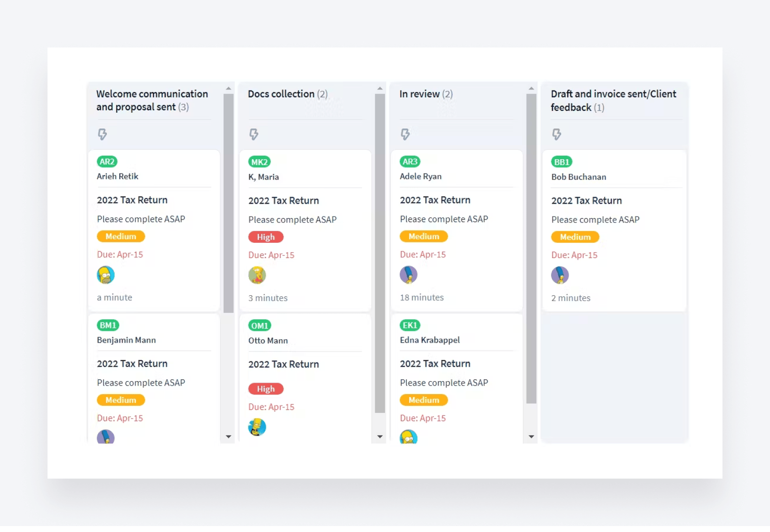Select Welcome communication and proposal sent header

pos(152,100)
